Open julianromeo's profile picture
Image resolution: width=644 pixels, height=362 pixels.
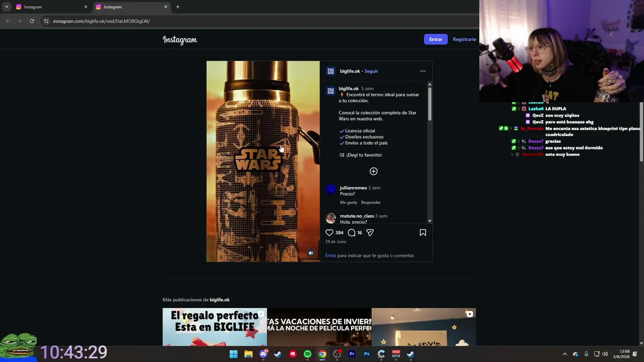coord(331,190)
